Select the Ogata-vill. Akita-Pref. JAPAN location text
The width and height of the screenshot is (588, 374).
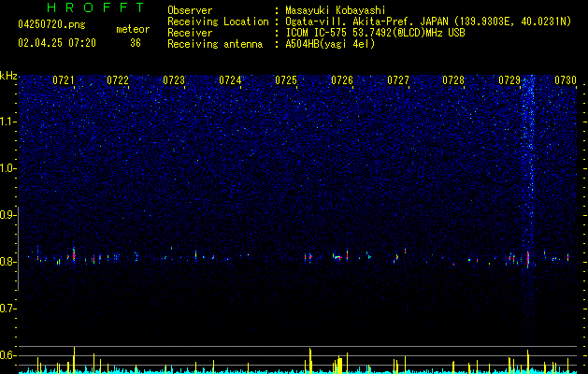366,22
